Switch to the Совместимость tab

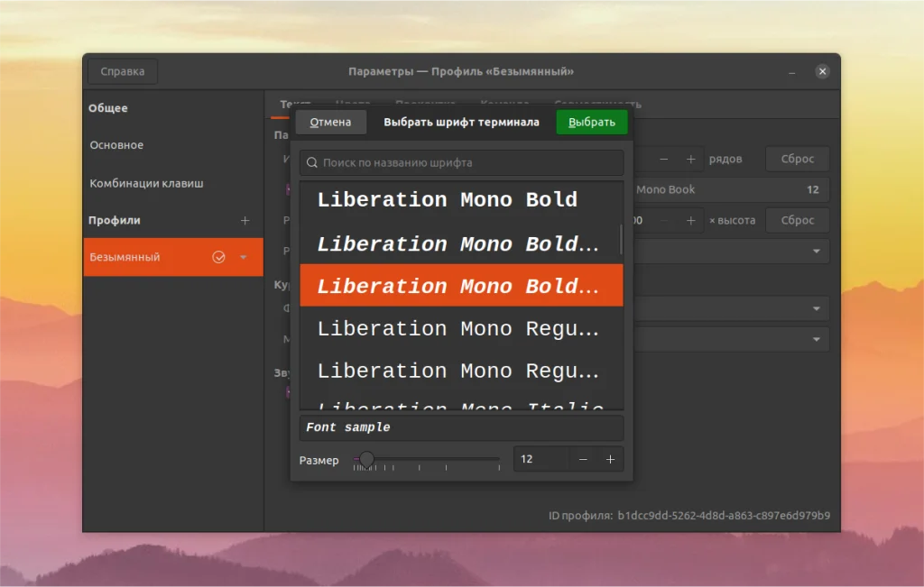597,104
